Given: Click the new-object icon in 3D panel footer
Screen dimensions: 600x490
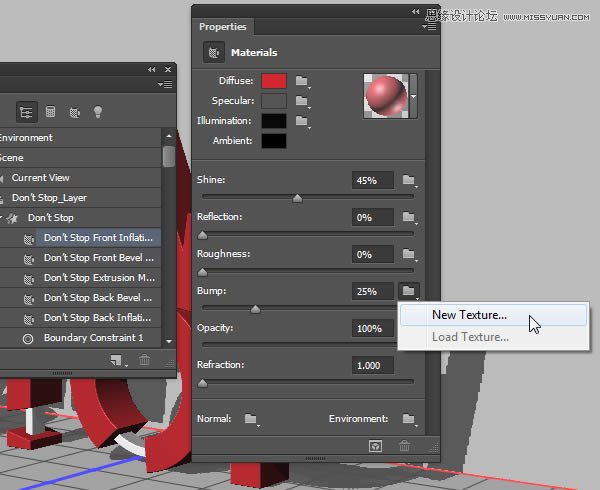Looking at the screenshot, I should click(117, 360).
